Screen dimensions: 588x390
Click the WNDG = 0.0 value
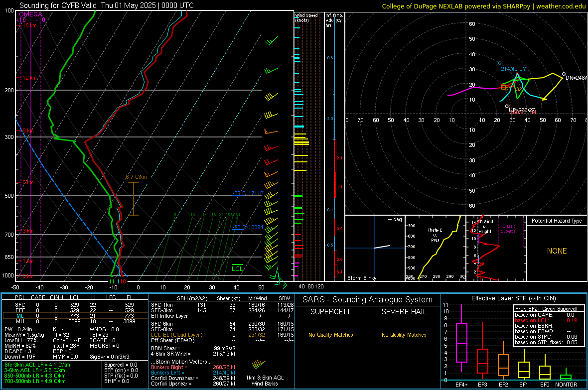click(104, 329)
